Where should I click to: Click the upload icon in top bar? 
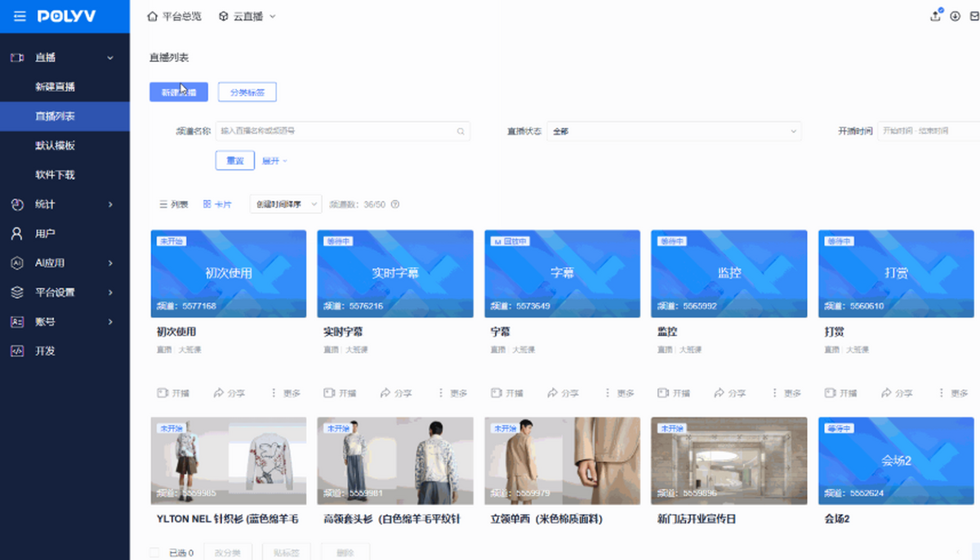tap(936, 16)
